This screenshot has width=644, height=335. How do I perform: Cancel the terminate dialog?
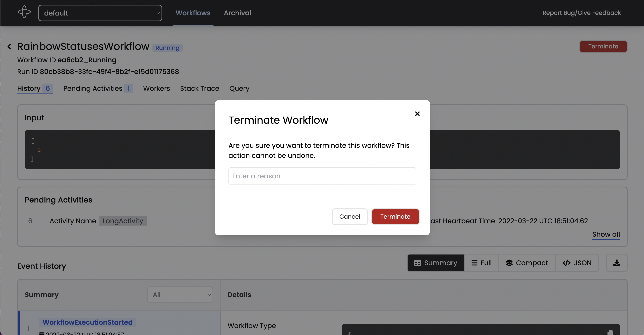[349, 217]
